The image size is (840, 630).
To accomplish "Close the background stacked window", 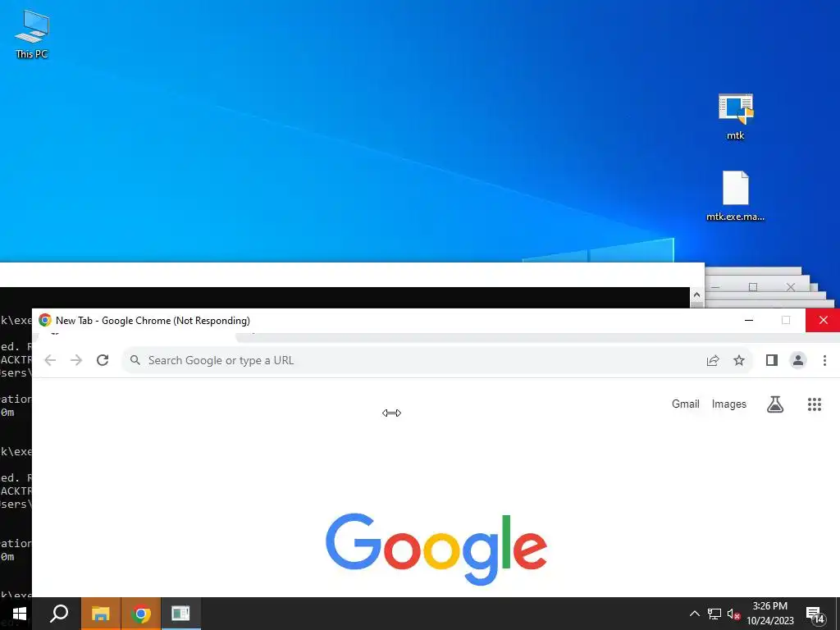I will (790, 287).
